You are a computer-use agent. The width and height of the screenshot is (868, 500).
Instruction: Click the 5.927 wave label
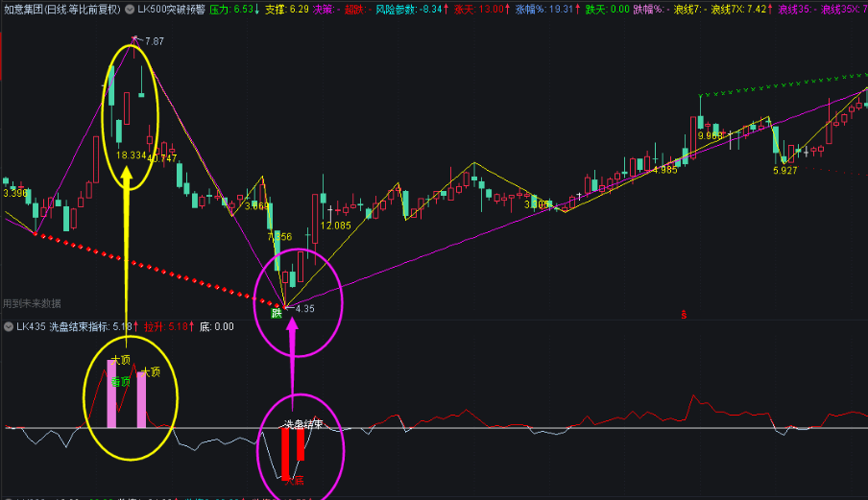pyautogui.click(x=785, y=171)
